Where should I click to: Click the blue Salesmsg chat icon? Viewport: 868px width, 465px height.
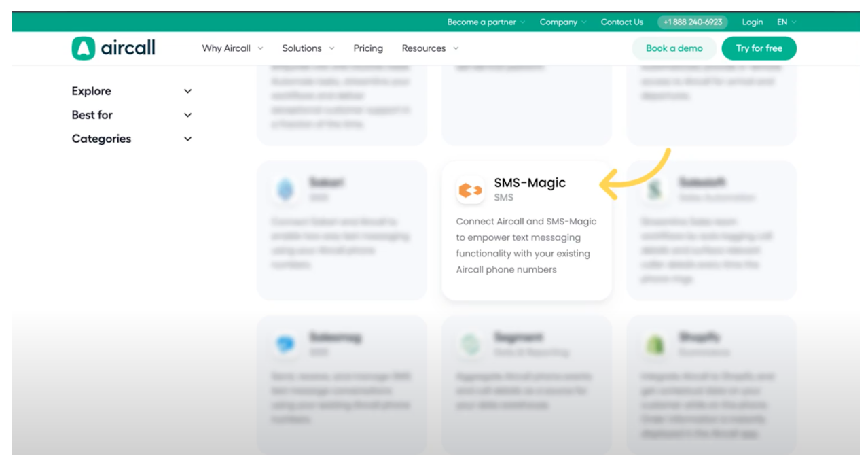point(285,344)
